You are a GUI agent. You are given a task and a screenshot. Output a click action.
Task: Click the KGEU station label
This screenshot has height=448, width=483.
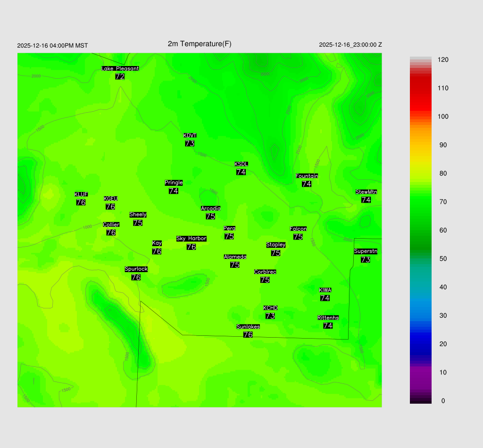[x=110, y=199]
